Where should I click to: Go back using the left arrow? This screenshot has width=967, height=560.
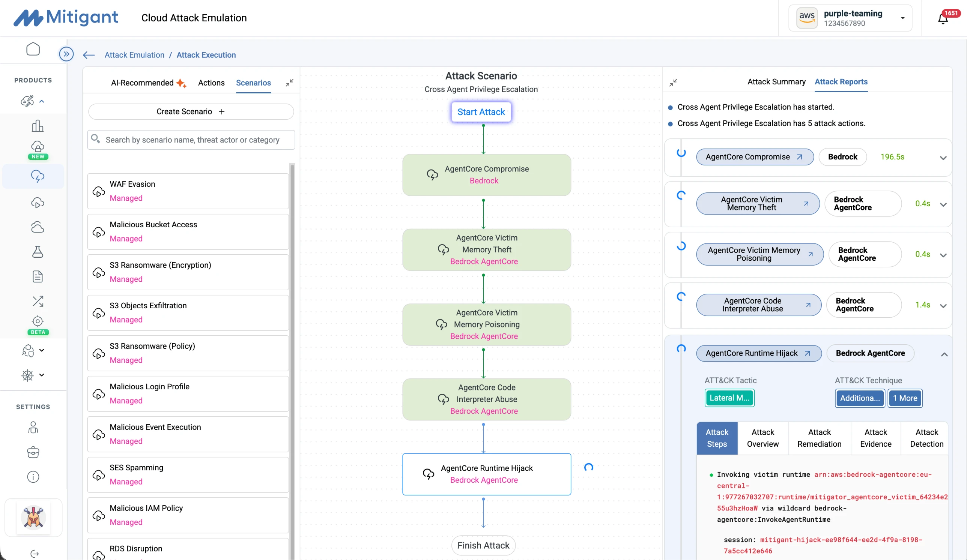(89, 55)
